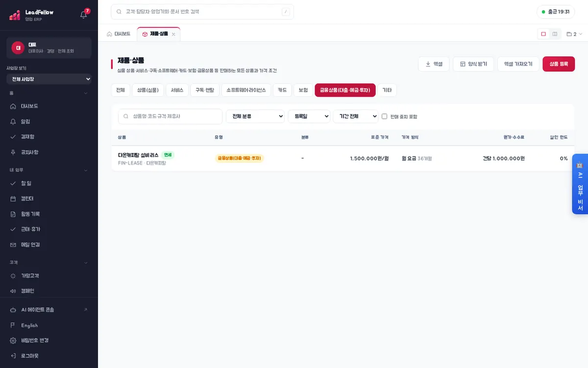The width and height of the screenshot is (588, 368).
Task: Open 캘린더 in the sidebar
Action: (x=49, y=198)
